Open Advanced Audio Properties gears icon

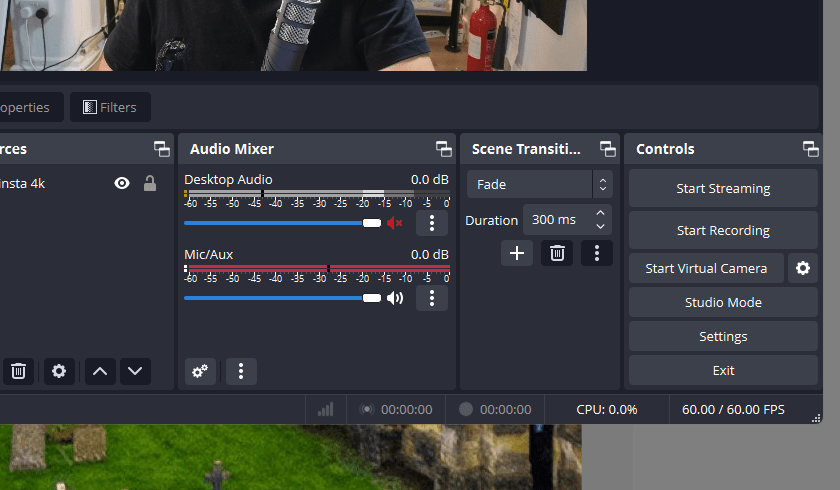(200, 371)
